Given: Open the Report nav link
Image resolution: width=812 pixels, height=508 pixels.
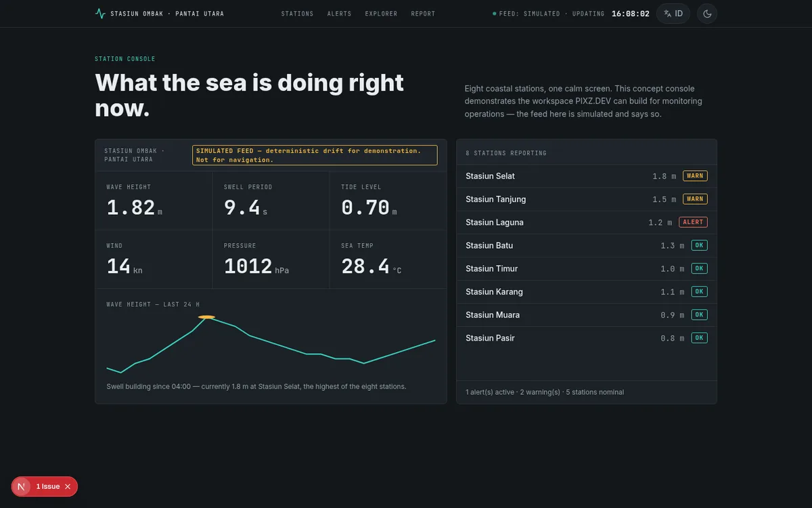Looking at the screenshot, I should 423,14.
